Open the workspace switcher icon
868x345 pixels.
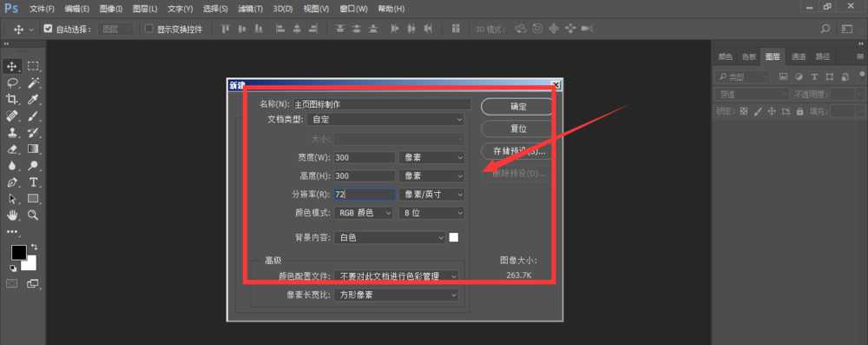pyautogui.click(x=847, y=29)
